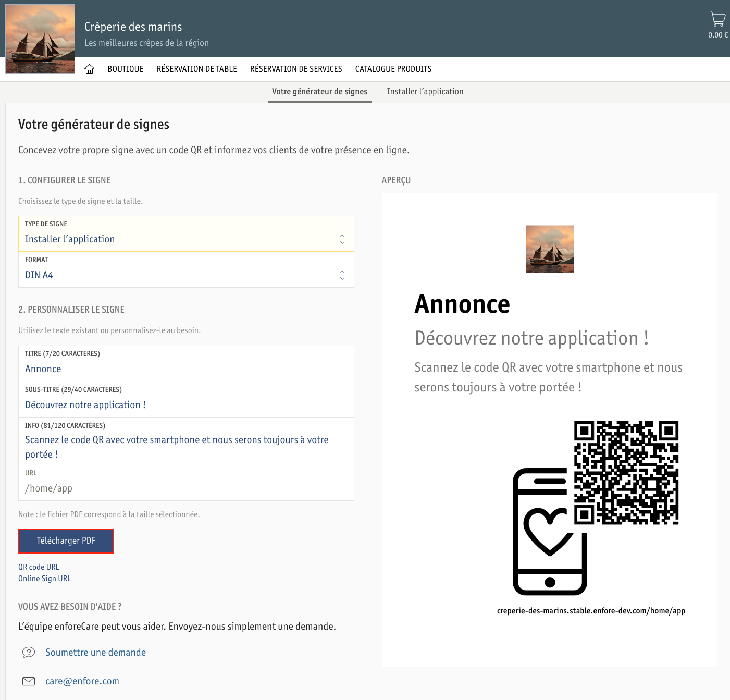The image size is (730, 700).
Task: Click the smartphone heart illustration in preview
Action: [550, 532]
